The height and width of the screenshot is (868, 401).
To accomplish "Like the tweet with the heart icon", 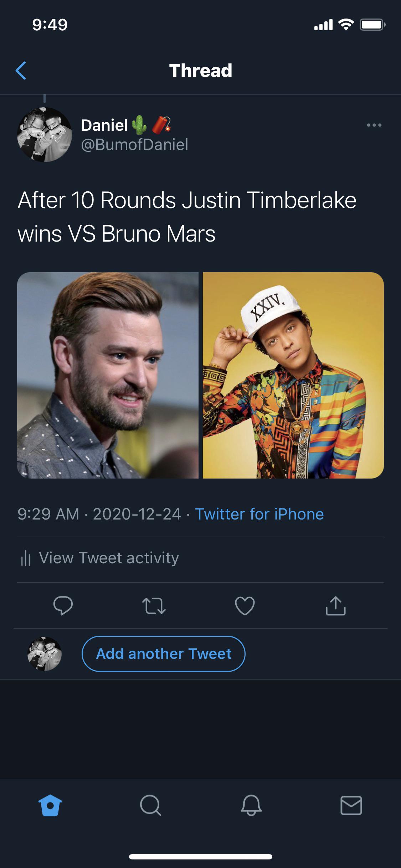I will pos(245,606).
